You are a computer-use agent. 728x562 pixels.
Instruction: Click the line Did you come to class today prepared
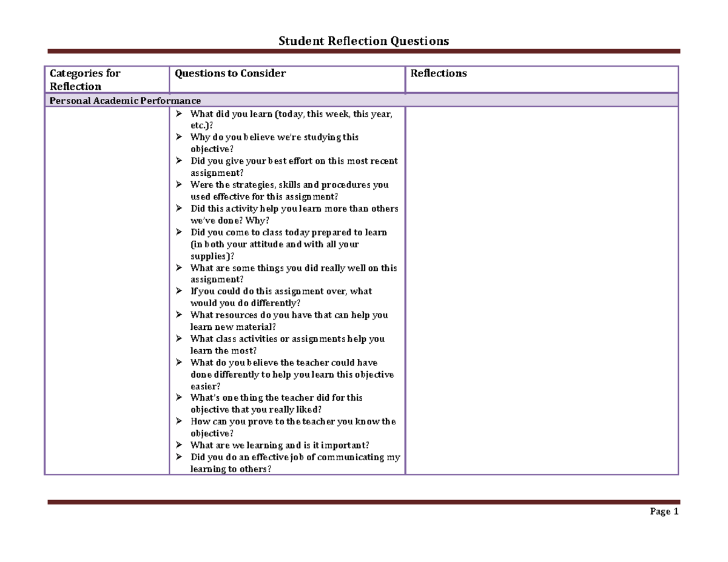point(288,232)
